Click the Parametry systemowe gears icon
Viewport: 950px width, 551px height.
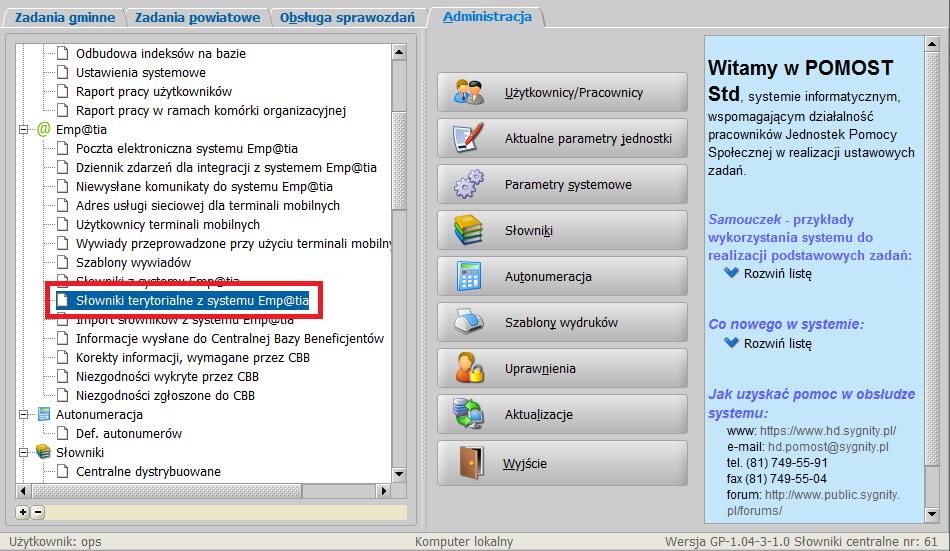pos(468,184)
